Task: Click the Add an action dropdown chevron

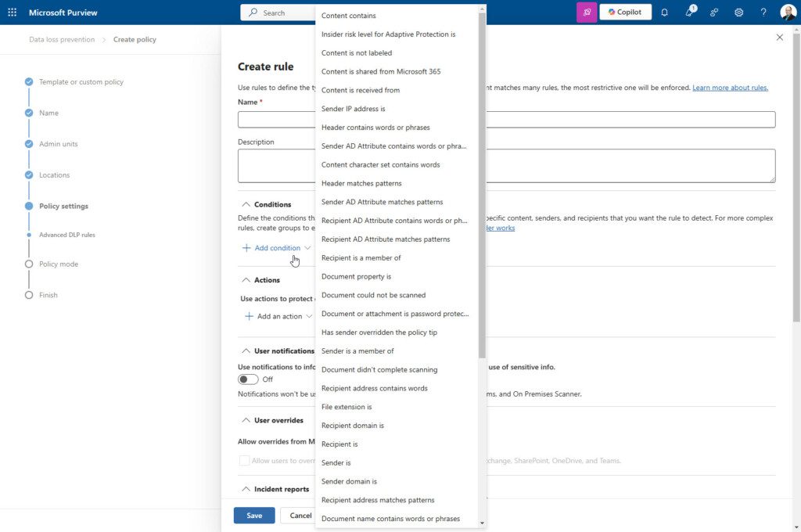Action: pos(309,316)
